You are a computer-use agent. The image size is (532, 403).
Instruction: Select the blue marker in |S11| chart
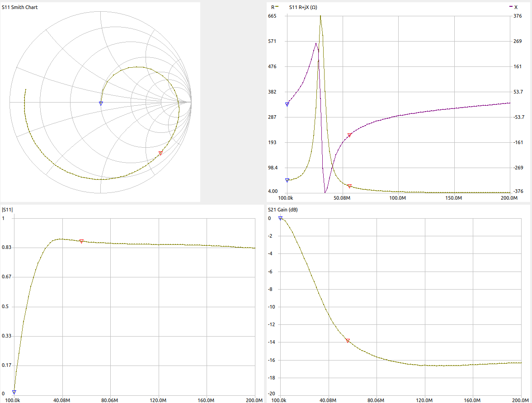click(14, 392)
